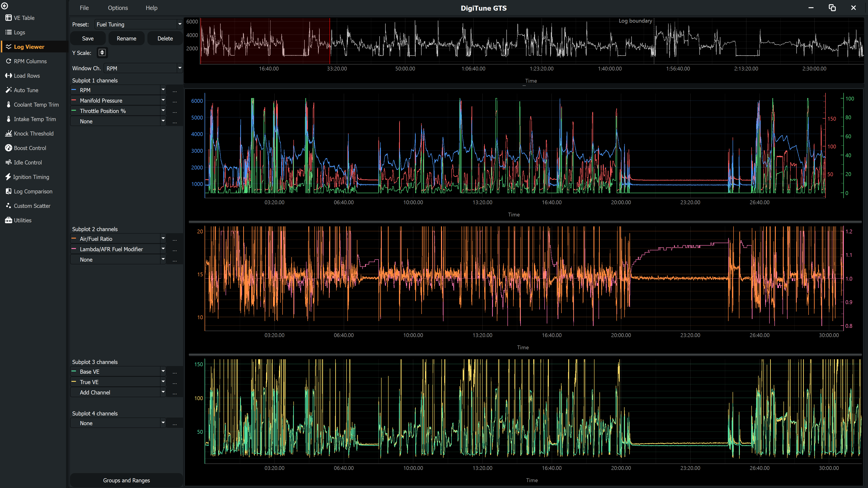Click the Log Comparison icon
This screenshot has width=868, height=488.
point(8,192)
